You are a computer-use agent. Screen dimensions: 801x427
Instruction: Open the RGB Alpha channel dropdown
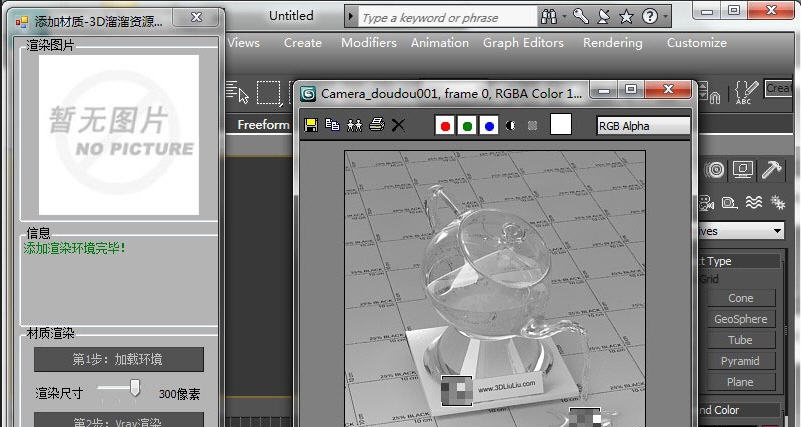643,125
